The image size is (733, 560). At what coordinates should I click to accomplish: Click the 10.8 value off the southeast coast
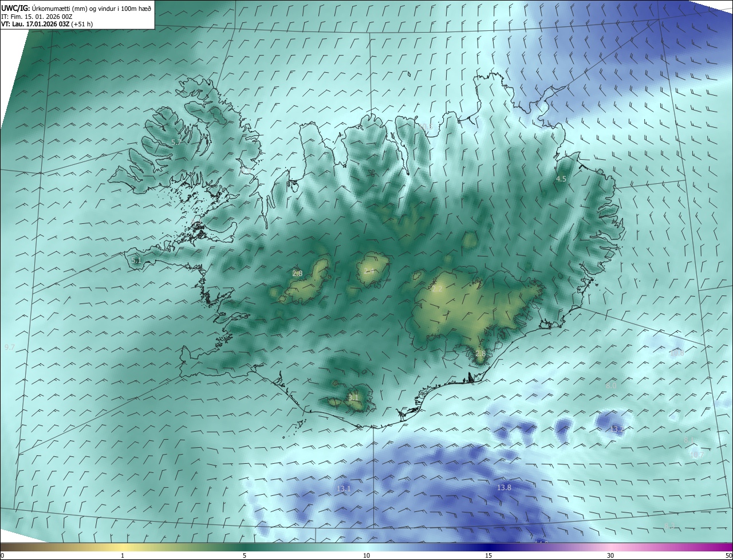(x=677, y=353)
